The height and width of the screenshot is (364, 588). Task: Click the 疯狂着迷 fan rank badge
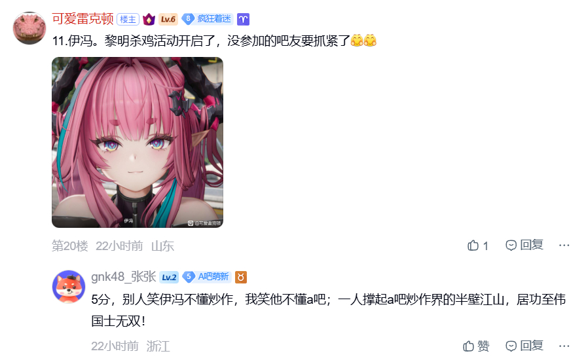(x=208, y=19)
